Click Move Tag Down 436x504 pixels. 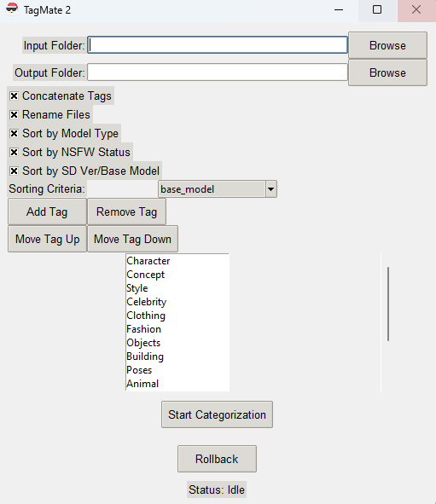point(132,239)
